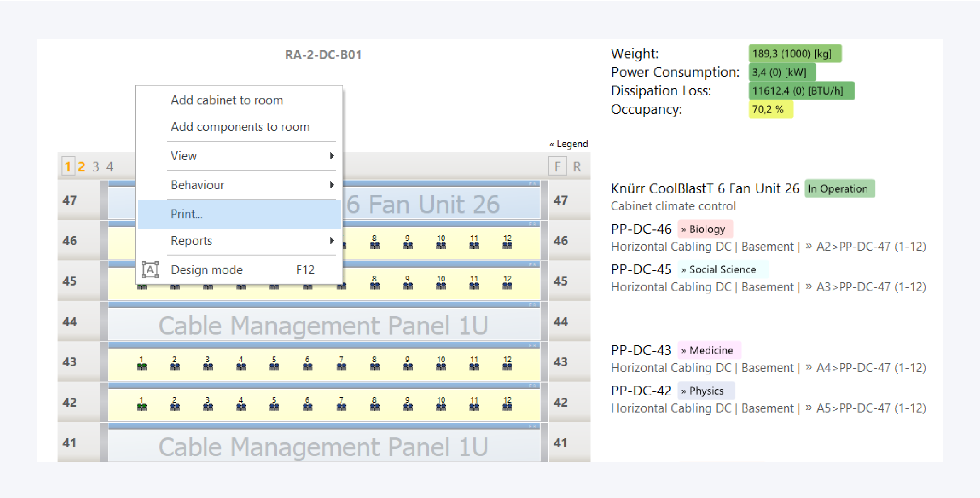This screenshot has height=498, width=980.
Task: Open the Biology link for PP-DC-46
Action: coord(705,229)
